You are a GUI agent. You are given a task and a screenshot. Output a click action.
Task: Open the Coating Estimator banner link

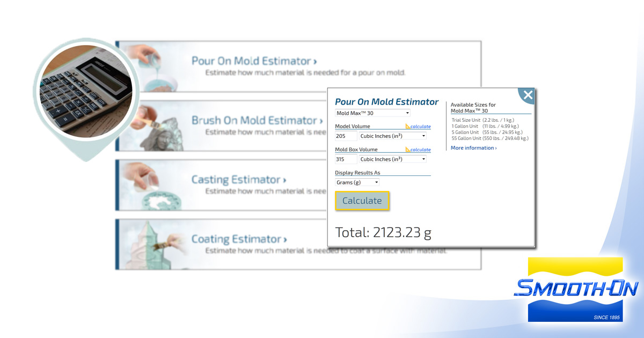click(239, 239)
